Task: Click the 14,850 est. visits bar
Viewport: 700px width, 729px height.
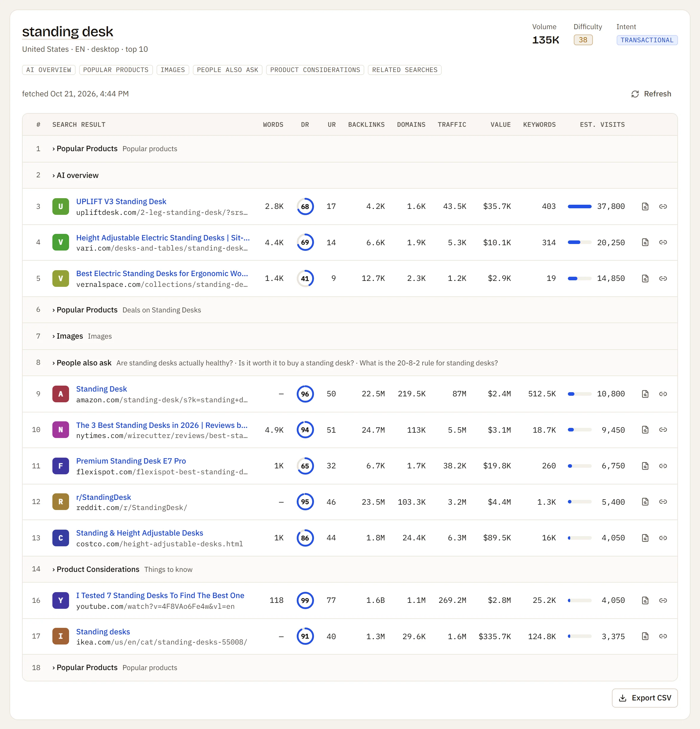Action: pos(579,278)
